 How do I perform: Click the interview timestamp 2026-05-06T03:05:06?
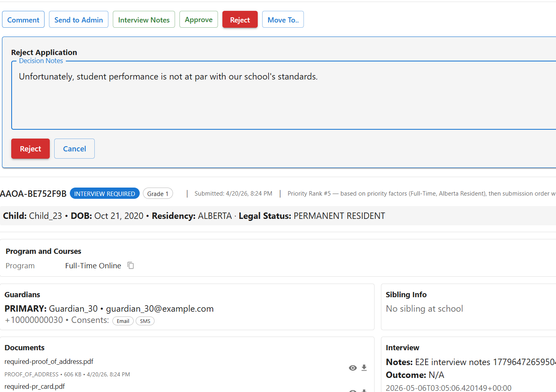tap(448, 388)
